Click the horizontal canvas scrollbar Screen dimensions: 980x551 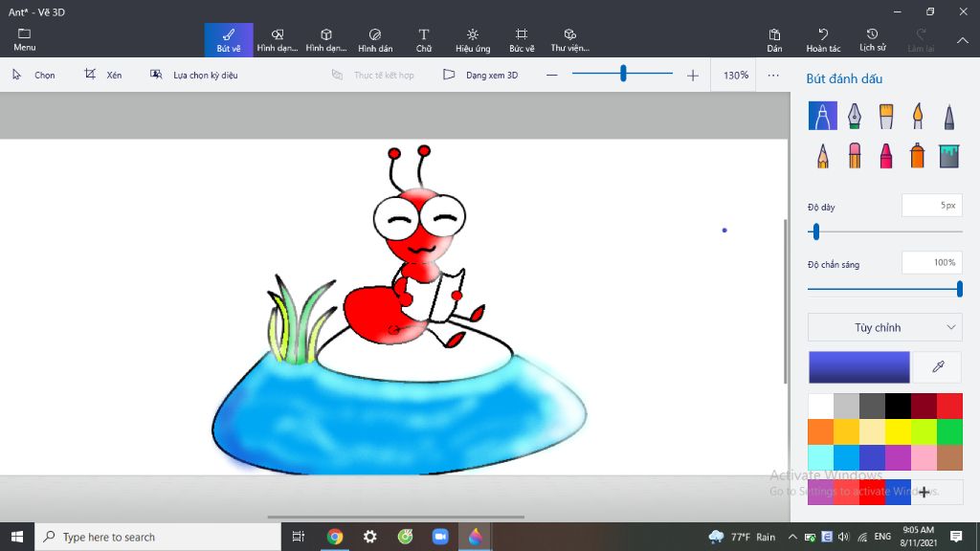click(395, 517)
